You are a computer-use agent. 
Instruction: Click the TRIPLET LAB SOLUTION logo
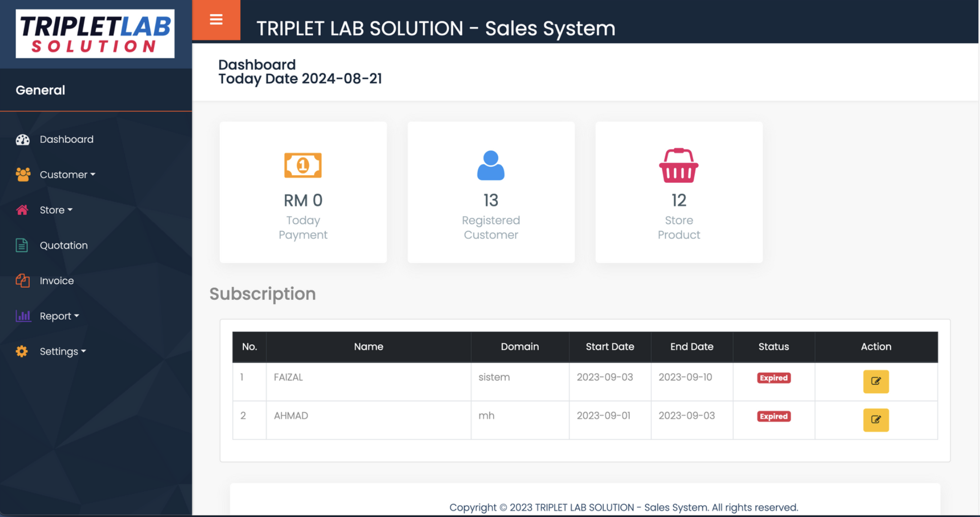coord(94,34)
